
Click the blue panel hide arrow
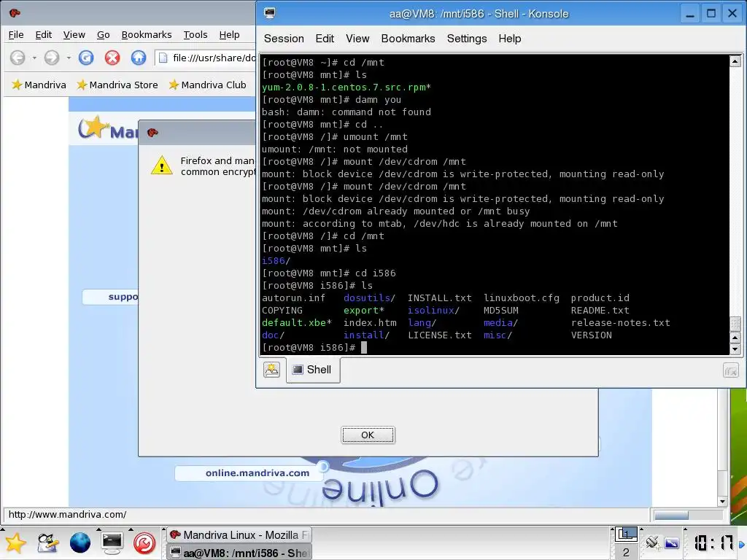pos(742,544)
